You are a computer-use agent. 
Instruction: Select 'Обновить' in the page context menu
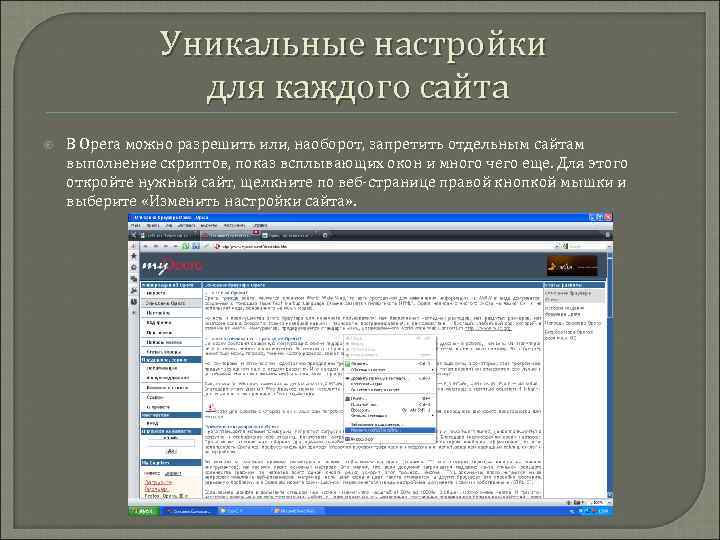click(x=389, y=364)
